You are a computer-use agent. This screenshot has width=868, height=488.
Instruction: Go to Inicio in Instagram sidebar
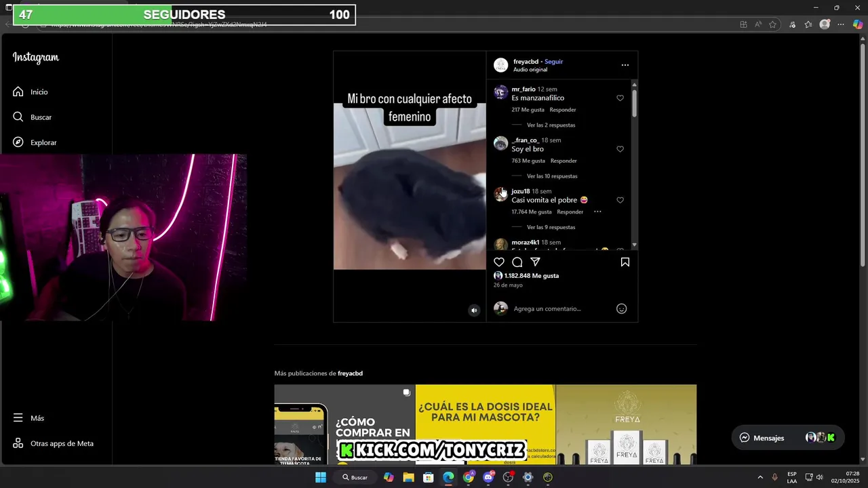click(x=31, y=91)
